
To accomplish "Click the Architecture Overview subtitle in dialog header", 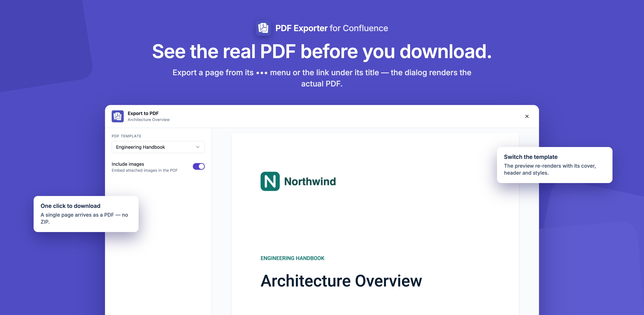I will click(149, 120).
